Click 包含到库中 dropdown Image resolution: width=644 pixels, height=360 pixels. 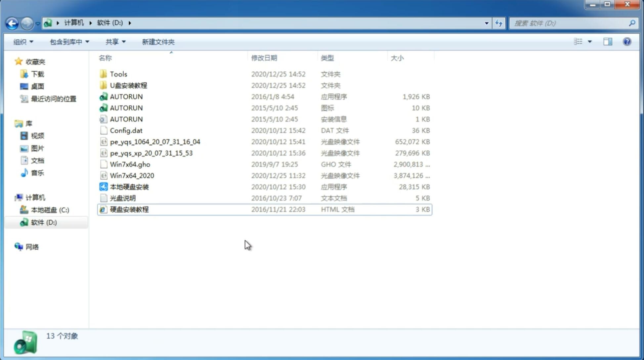pos(69,42)
